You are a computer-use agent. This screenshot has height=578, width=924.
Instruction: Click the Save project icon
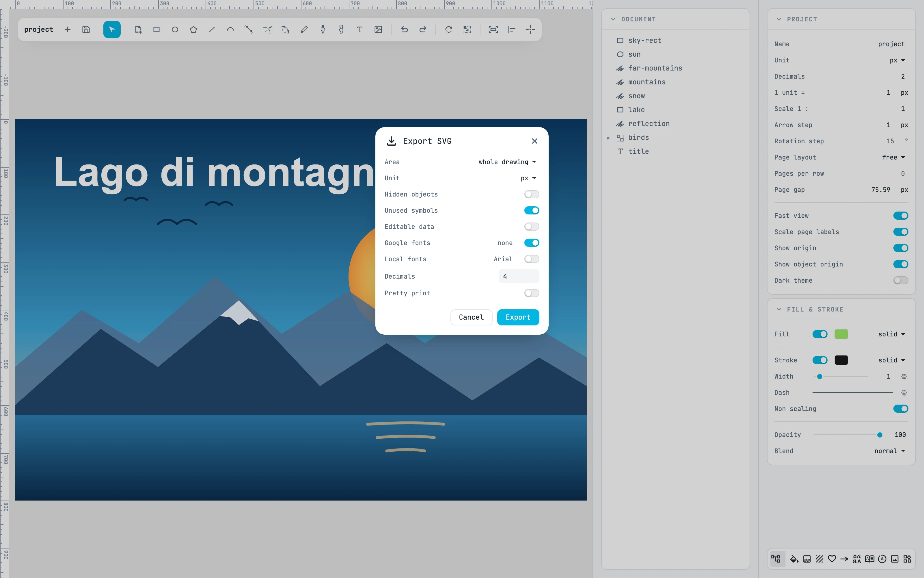coord(86,29)
